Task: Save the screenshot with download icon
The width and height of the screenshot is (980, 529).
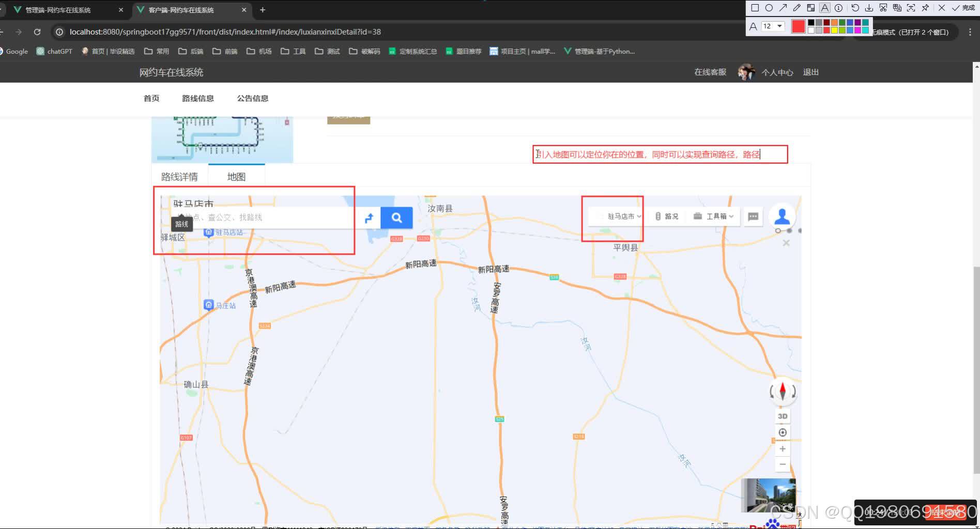Action: 869,8
